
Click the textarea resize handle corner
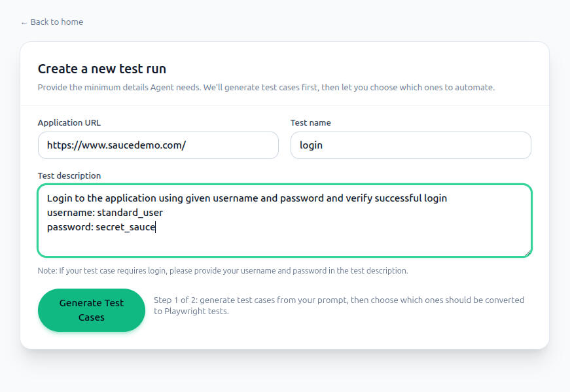[x=527, y=253]
